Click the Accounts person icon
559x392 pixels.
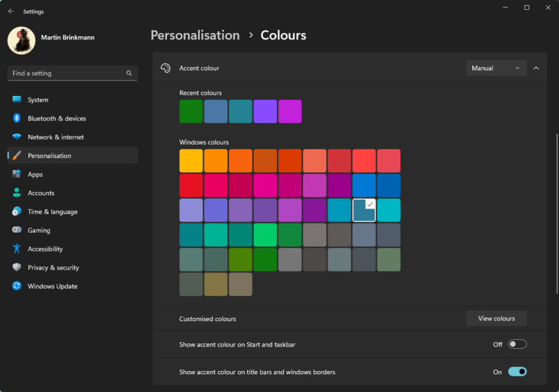(x=16, y=193)
